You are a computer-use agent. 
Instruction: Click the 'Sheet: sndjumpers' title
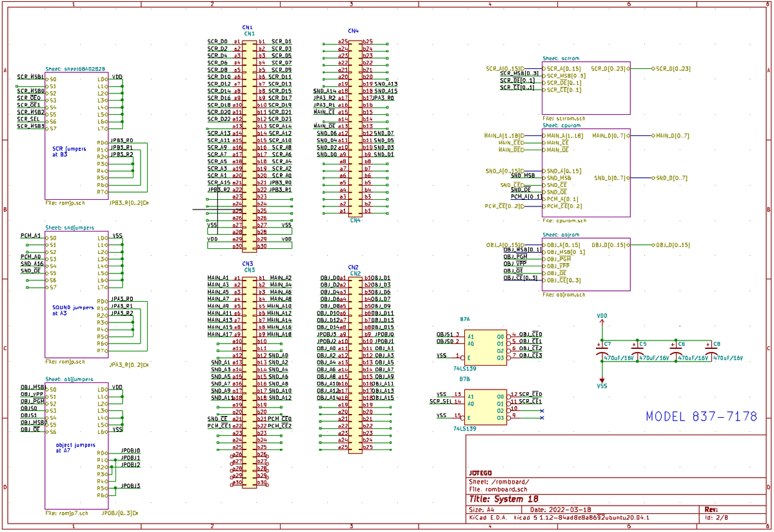click(69, 228)
